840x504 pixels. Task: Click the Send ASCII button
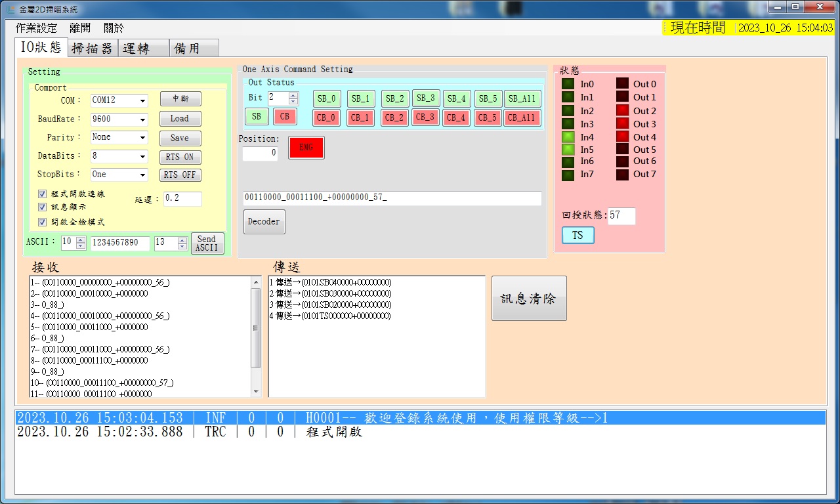tap(207, 243)
